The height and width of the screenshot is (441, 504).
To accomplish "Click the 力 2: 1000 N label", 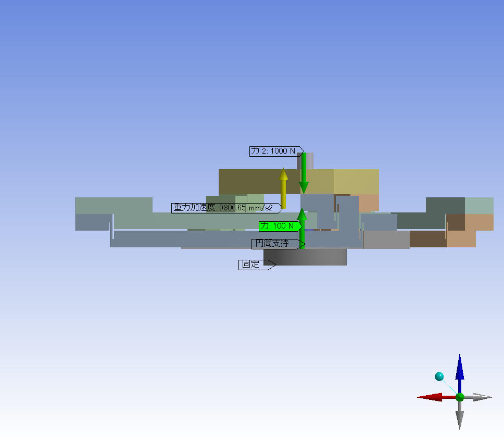I will [276, 151].
